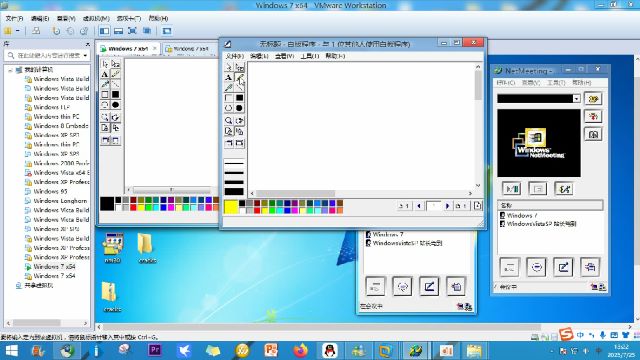The image size is (640, 360).
Task: Select Unfilled Rectangle tool in front whiteboard
Action: [x=229, y=98]
